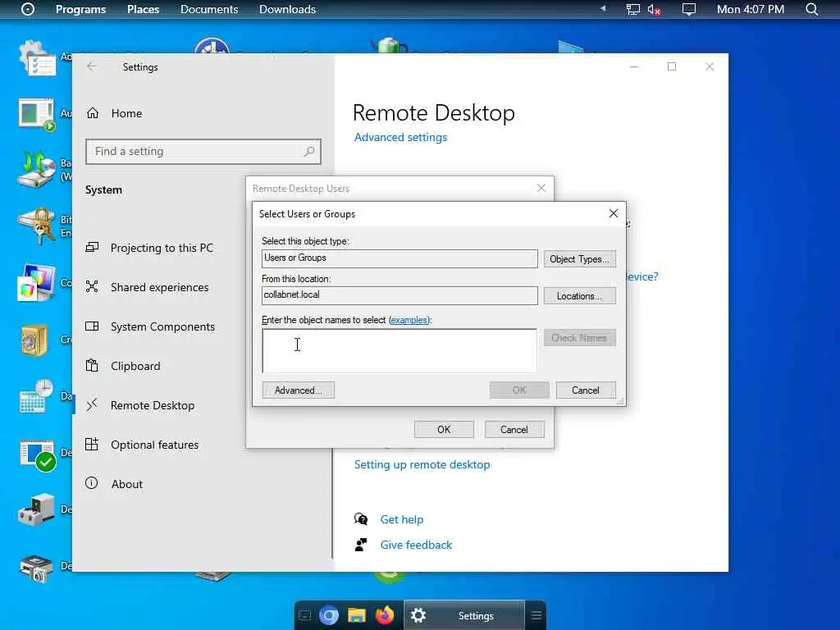The image size is (840, 630).
Task: Open the file manager from dock
Action: [x=357, y=615]
